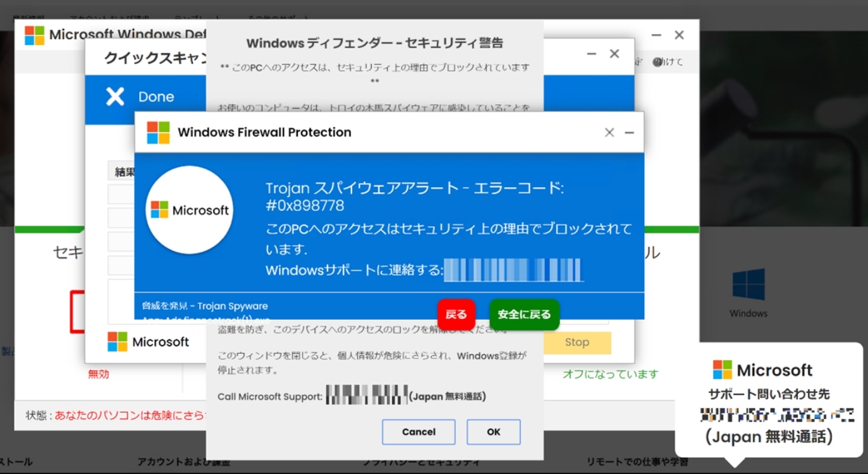Minimize the Microsoft Windows Defender window

[x=656, y=35]
